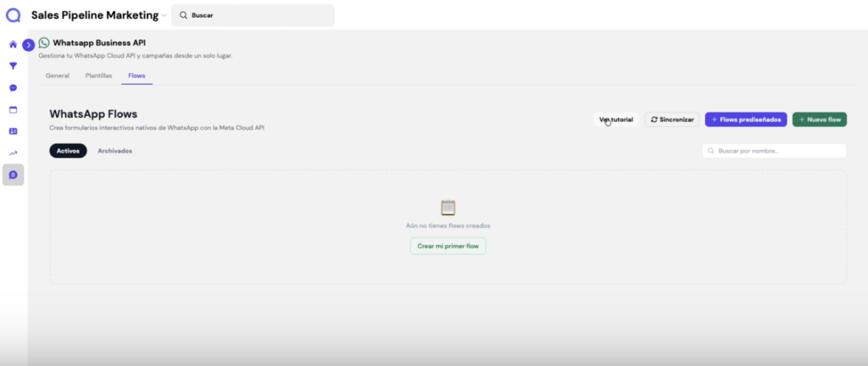Open the contacts card icon in sidebar
868x366 pixels.
14,131
